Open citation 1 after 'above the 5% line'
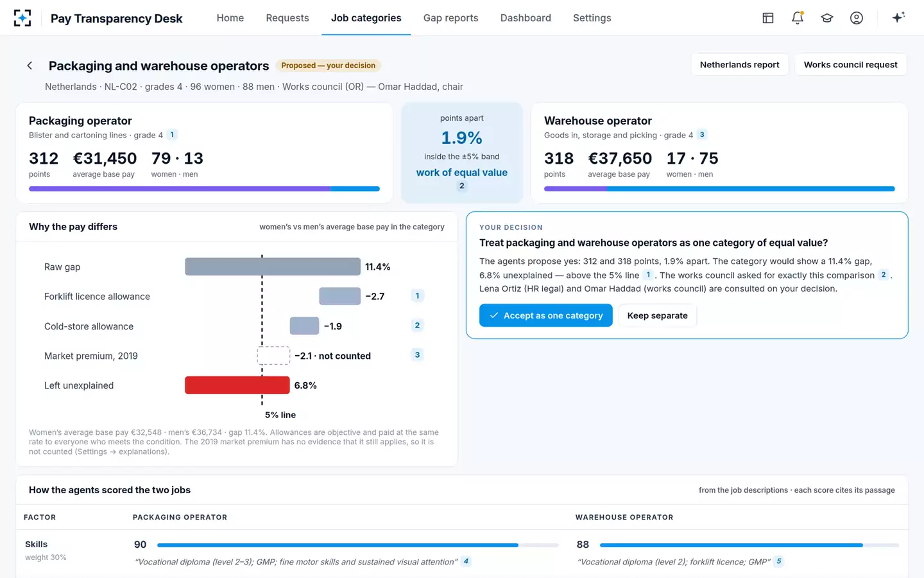 [648, 275]
